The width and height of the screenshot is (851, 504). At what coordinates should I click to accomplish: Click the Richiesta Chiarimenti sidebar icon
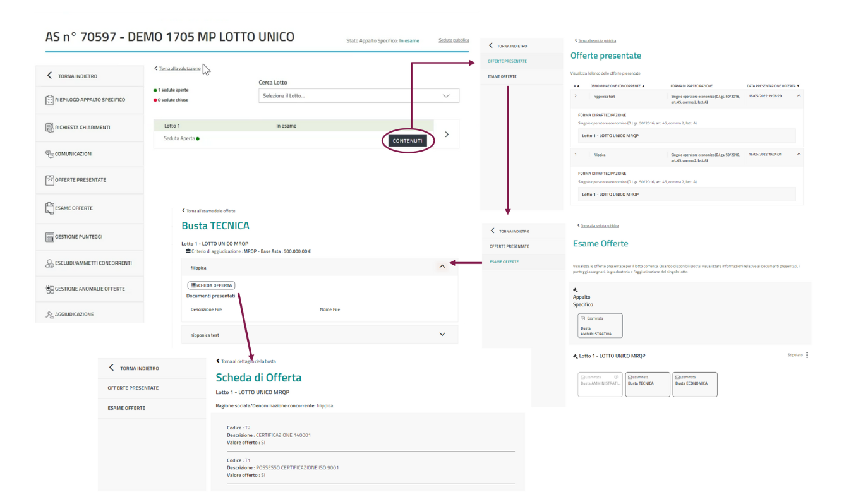[x=50, y=128]
